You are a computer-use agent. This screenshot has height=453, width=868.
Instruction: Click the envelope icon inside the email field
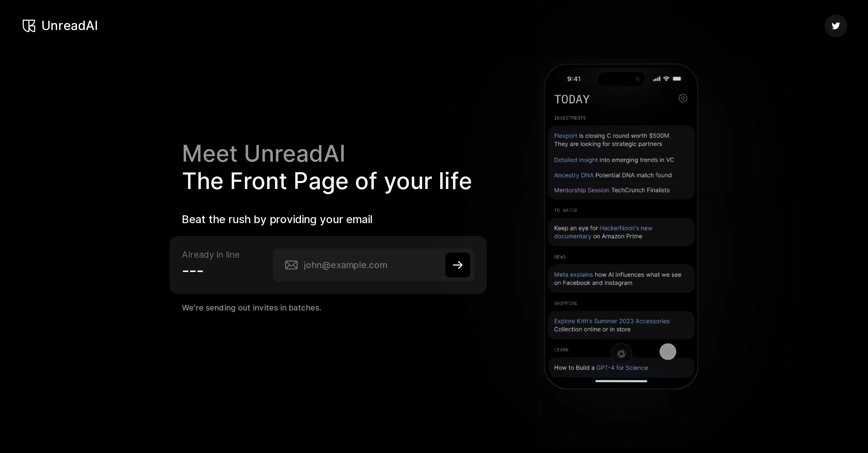point(291,265)
